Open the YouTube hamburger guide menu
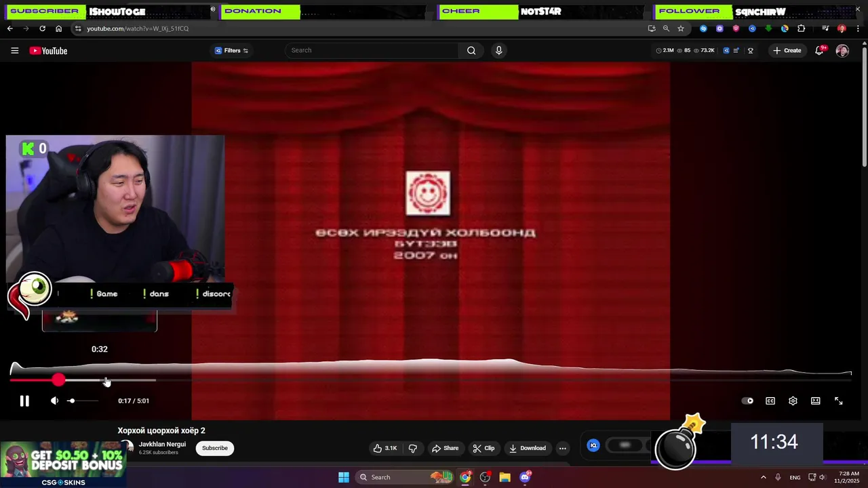This screenshot has width=868, height=488. click(x=14, y=50)
